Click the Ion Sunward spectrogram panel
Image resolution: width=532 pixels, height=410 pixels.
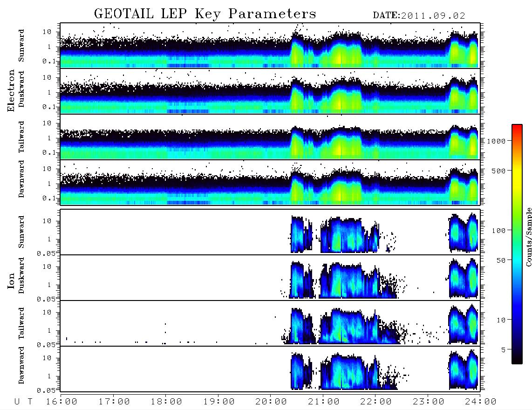click(270, 232)
